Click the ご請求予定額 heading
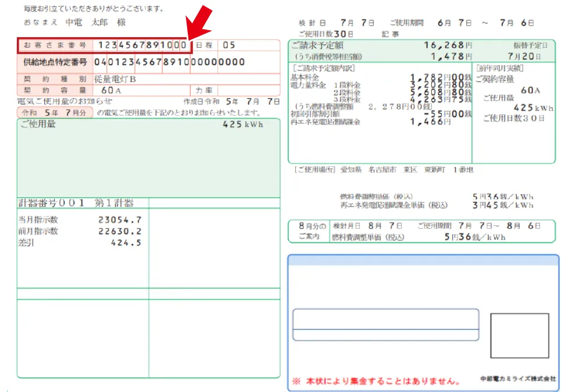 318,45
